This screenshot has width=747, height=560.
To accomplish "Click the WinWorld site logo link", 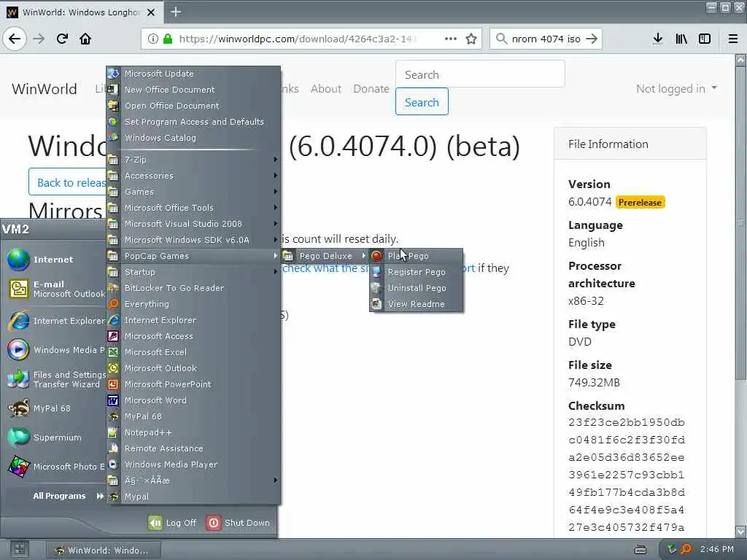I will coord(44,89).
